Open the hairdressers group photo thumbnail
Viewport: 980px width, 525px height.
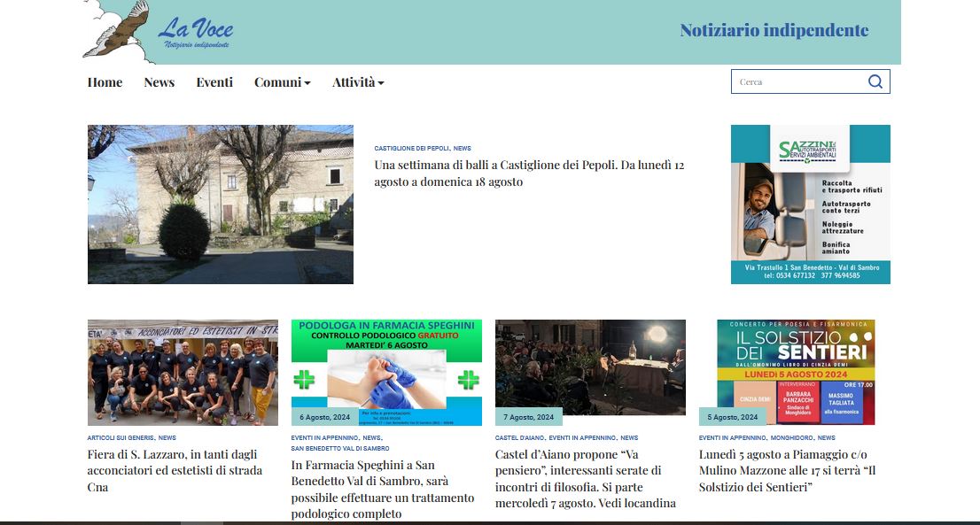coord(183,372)
